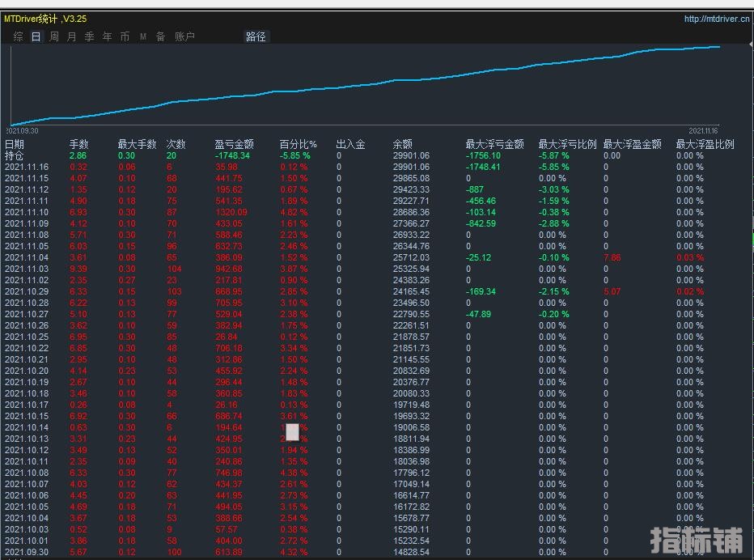Open the 币 currency tab

click(x=125, y=36)
